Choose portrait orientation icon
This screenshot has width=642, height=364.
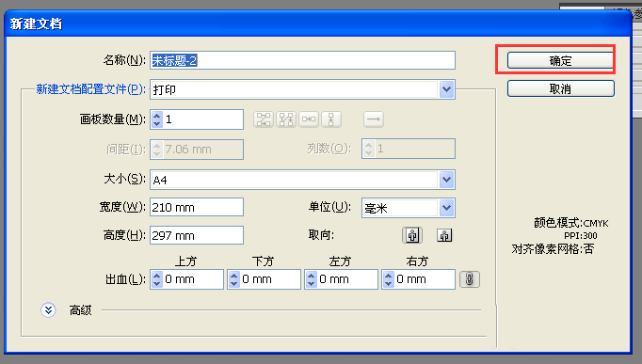[412, 235]
